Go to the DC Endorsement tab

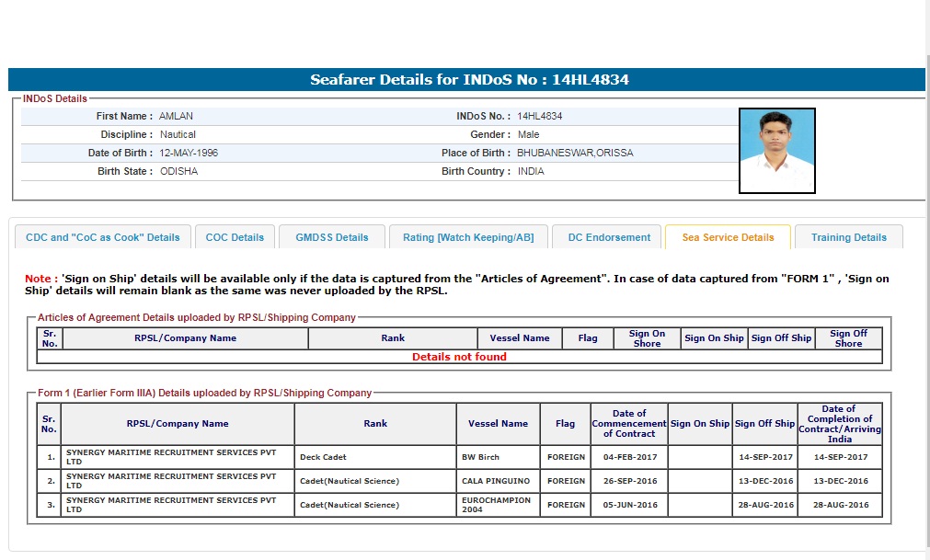[609, 237]
